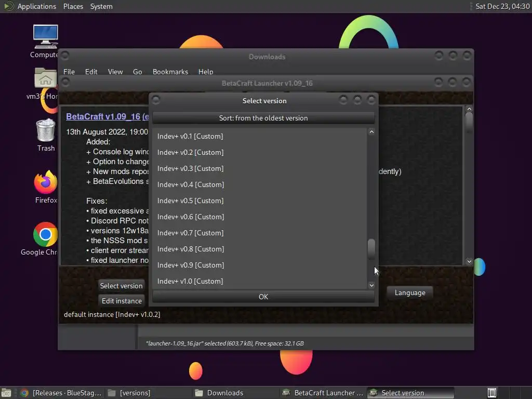This screenshot has height=399, width=532.
Task: Launch Firefox from the desktop
Action: [46, 187]
